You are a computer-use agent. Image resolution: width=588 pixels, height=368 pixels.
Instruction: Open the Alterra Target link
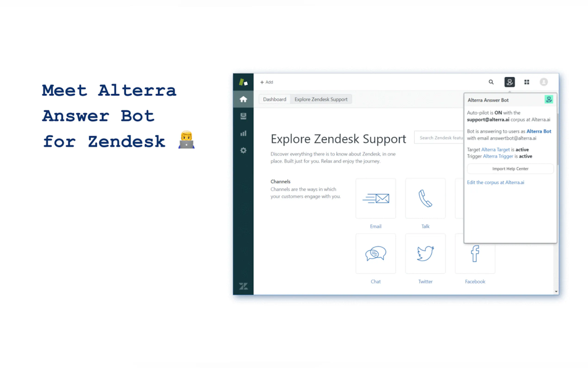pos(495,149)
